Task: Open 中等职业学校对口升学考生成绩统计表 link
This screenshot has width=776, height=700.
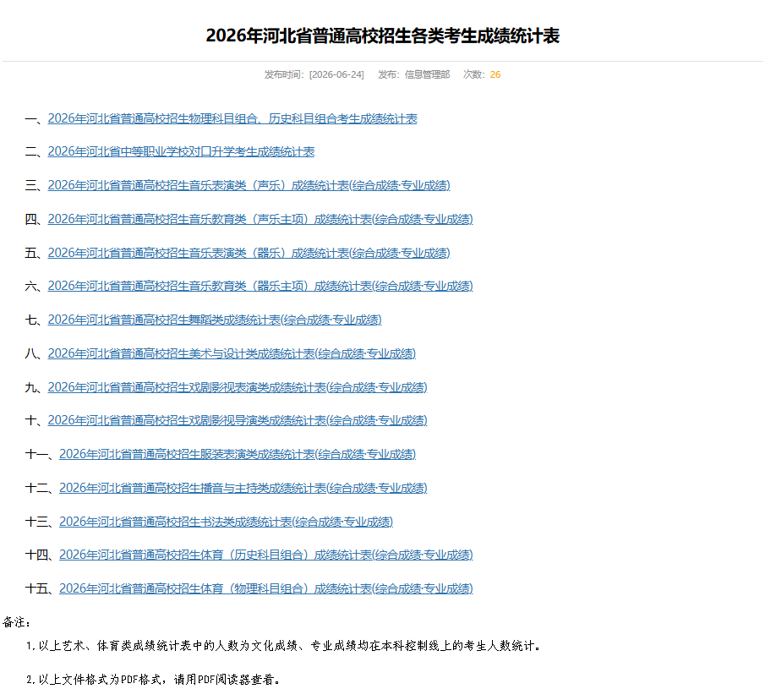Action: pos(181,152)
